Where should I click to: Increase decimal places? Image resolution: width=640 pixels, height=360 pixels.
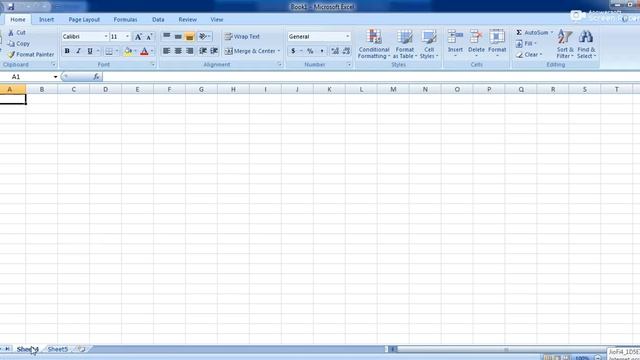tap(335, 51)
